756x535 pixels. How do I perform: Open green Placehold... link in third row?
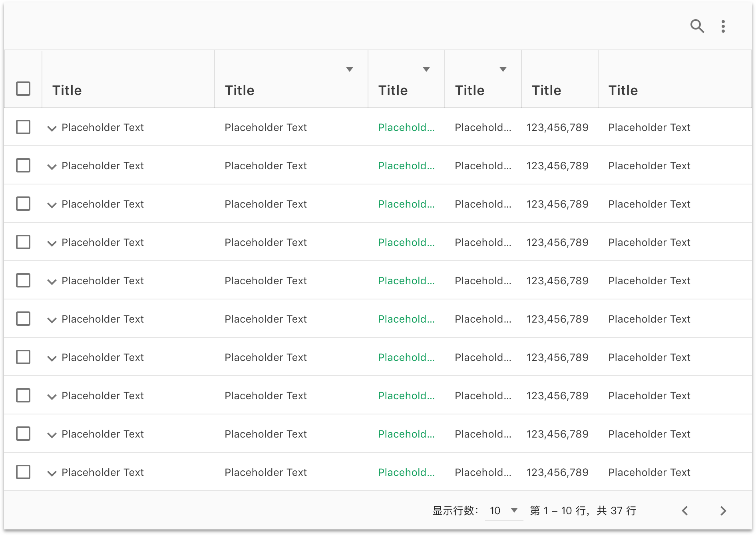coord(406,204)
